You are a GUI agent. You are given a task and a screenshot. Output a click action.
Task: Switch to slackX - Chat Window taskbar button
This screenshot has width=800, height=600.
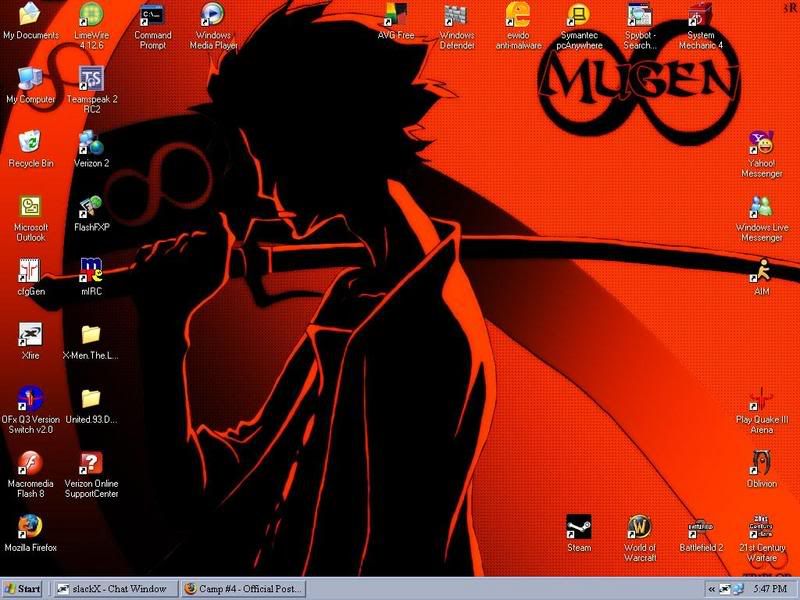(115, 589)
